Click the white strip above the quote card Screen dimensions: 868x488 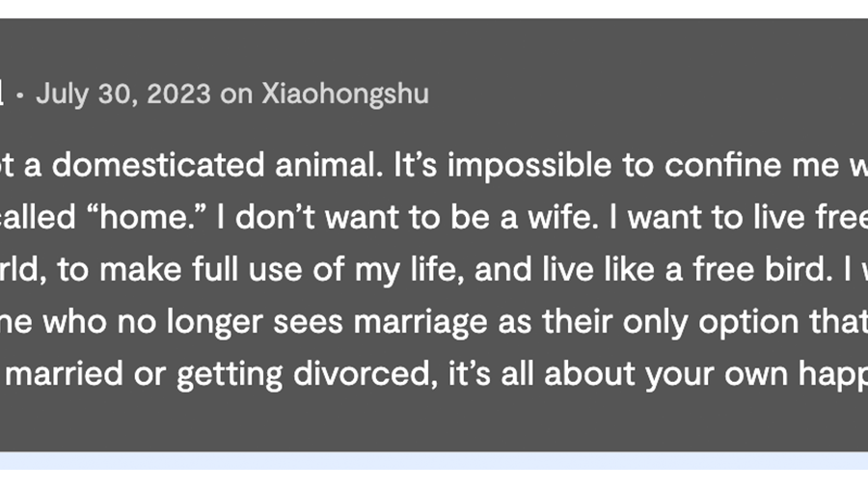point(434,8)
